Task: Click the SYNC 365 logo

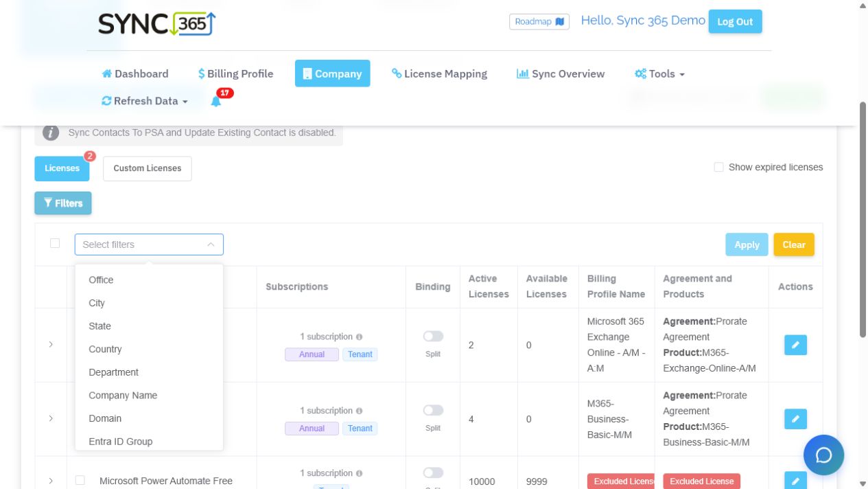Action: pos(157,23)
